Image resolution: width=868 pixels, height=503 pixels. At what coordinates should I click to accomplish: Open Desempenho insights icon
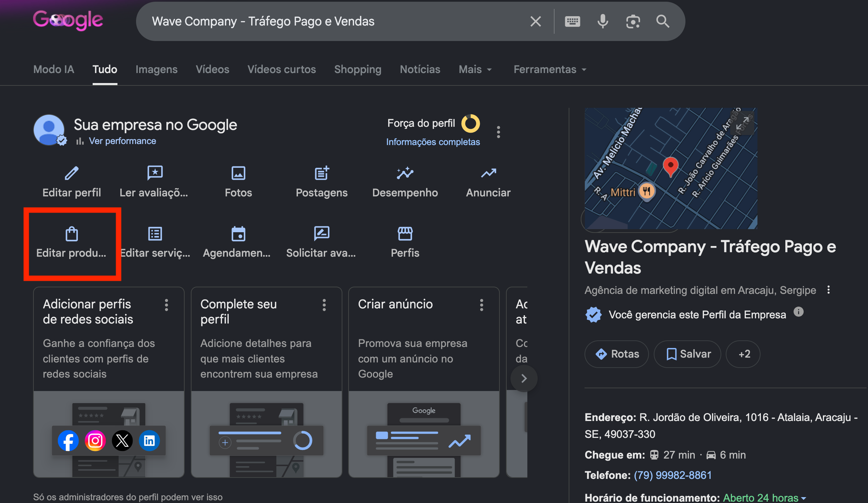(x=405, y=173)
